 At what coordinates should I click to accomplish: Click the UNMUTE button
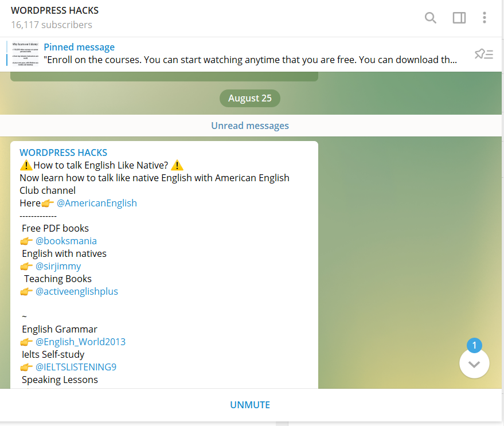250,405
